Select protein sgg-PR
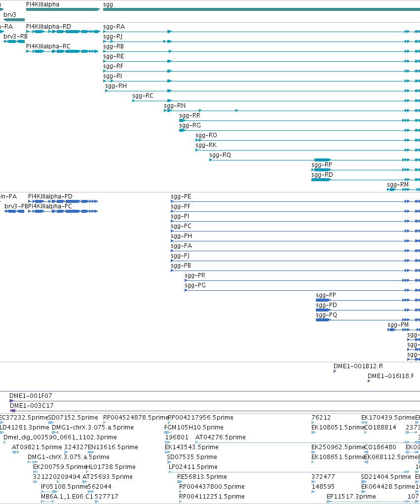Screen dimensions: 420x504 tap(302, 280)
